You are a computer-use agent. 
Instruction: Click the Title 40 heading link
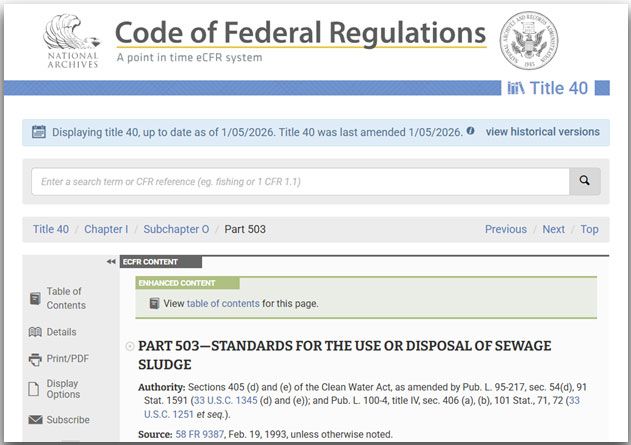click(x=559, y=88)
